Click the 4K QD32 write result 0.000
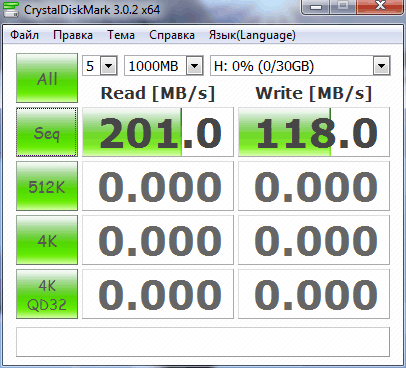 (x=314, y=294)
